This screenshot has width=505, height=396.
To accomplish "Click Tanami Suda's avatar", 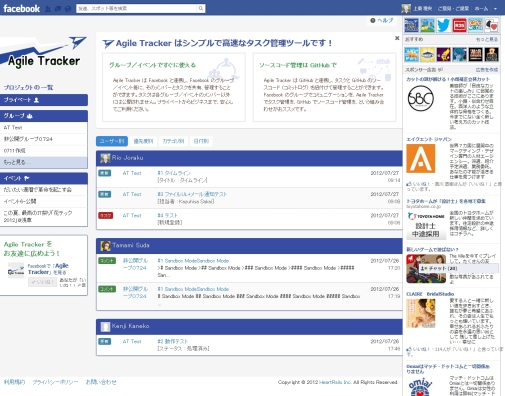I will pyautogui.click(x=106, y=246).
